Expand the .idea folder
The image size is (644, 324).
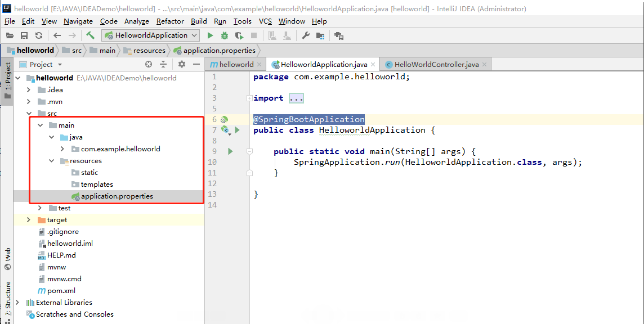(x=29, y=90)
